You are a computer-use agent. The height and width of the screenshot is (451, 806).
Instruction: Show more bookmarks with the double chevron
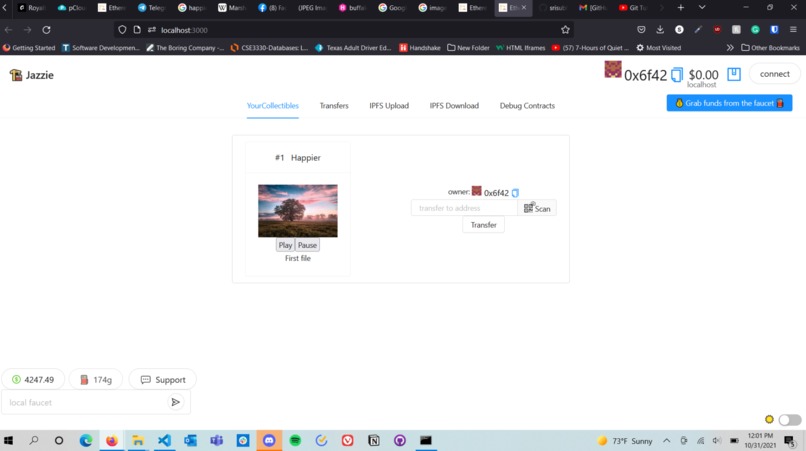coord(730,48)
